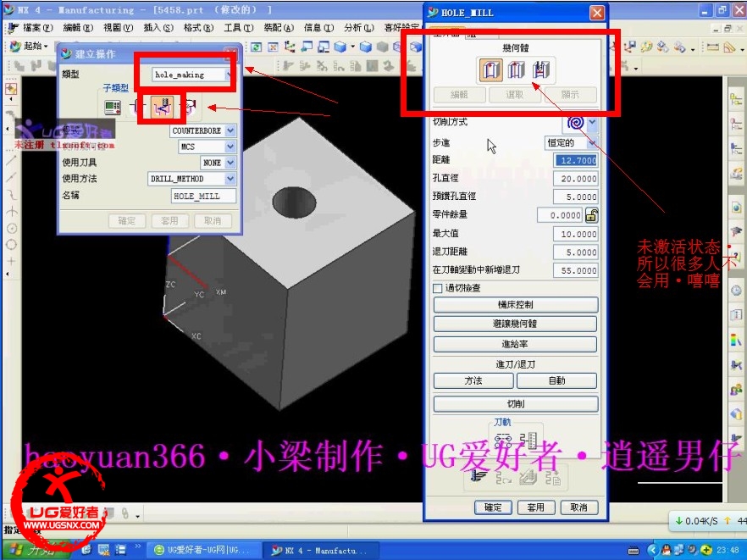Open the COUNTERBORE dropdown
The height and width of the screenshot is (560, 747).
pyautogui.click(x=230, y=130)
